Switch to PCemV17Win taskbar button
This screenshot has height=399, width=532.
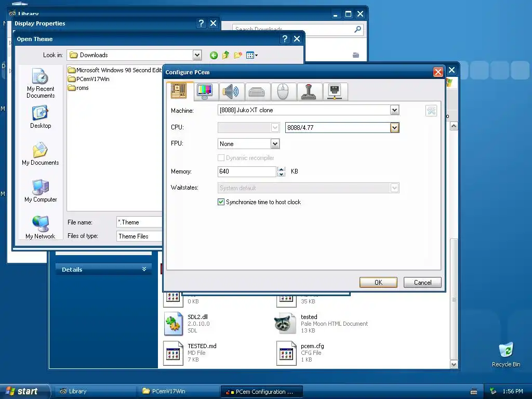click(x=179, y=391)
